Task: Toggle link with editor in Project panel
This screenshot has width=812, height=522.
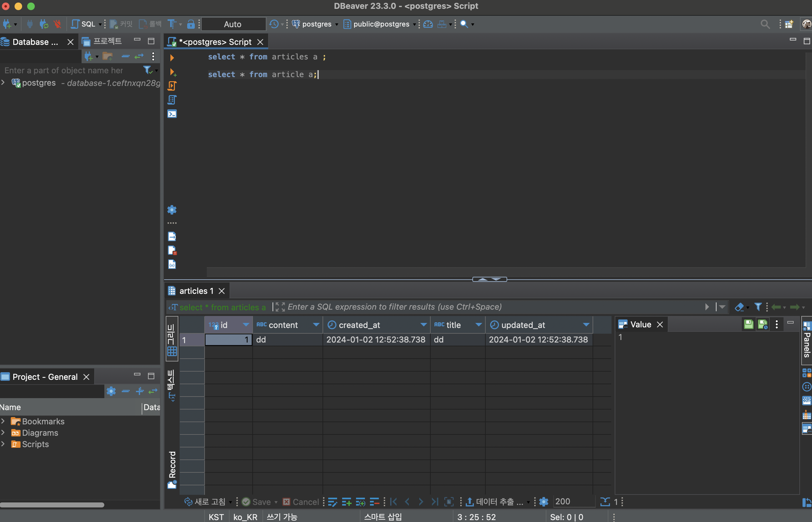Action: coord(153,391)
